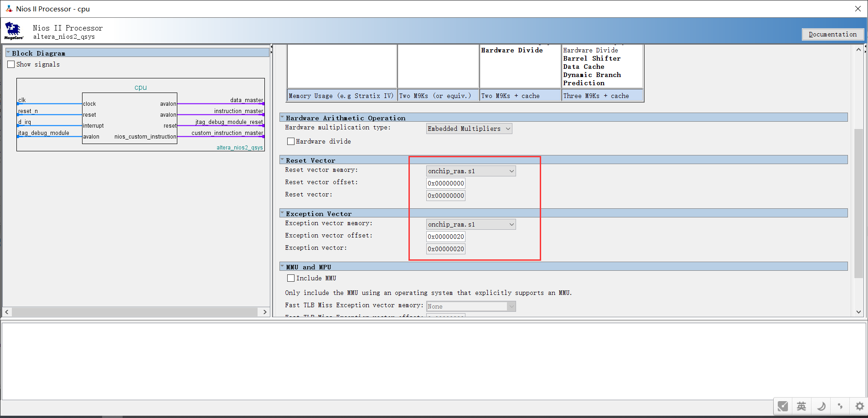The width and height of the screenshot is (868, 418).
Task: Click the 'Exception vector memory:' label
Action: tap(329, 223)
